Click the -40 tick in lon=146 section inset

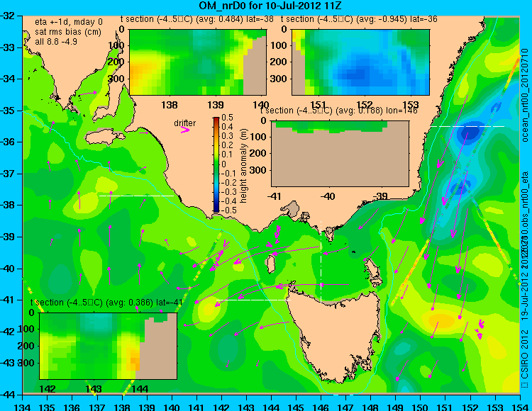tap(328, 196)
